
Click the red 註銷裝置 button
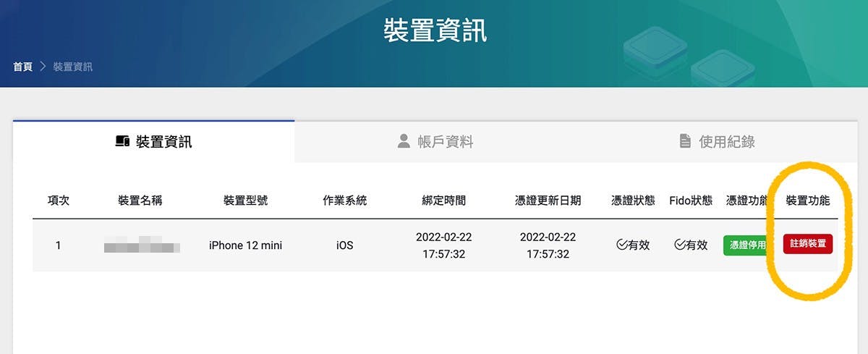point(808,244)
